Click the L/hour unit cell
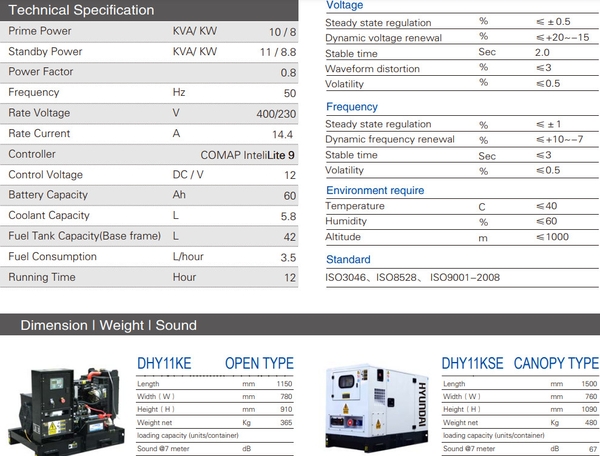The width and height of the screenshot is (600, 456). pos(188,257)
